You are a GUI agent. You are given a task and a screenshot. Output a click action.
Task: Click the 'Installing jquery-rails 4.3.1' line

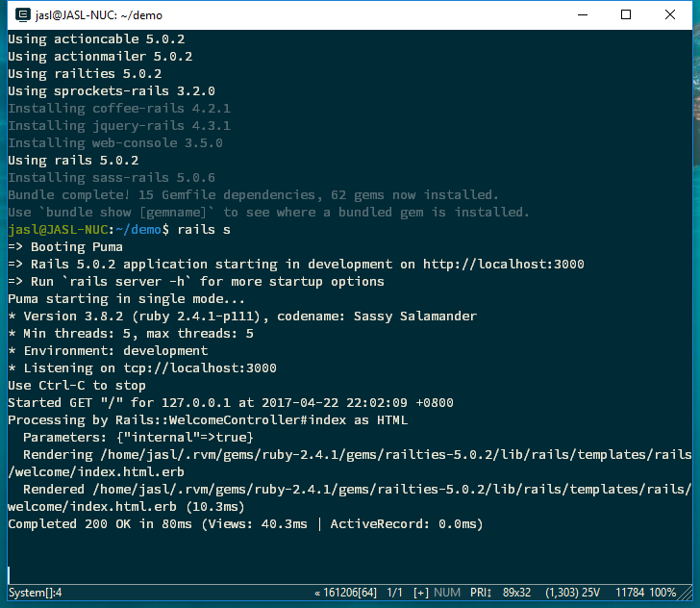pyautogui.click(x=119, y=126)
